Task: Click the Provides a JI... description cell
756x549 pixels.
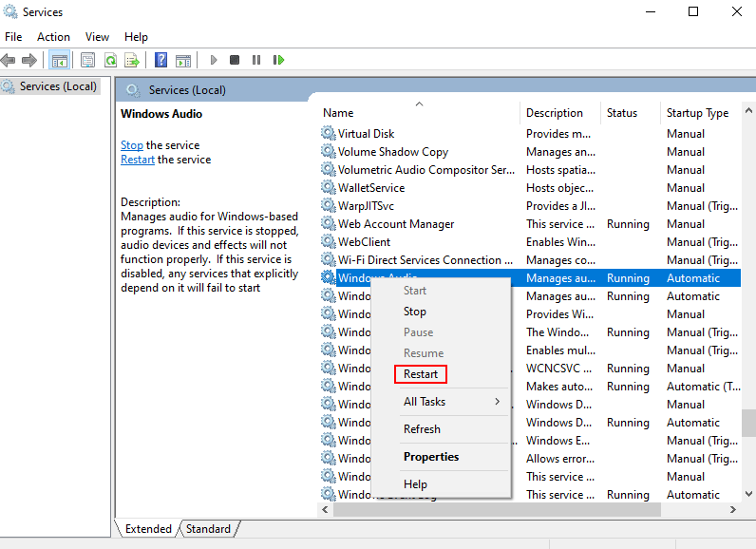Action: pyautogui.click(x=560, y=206)
